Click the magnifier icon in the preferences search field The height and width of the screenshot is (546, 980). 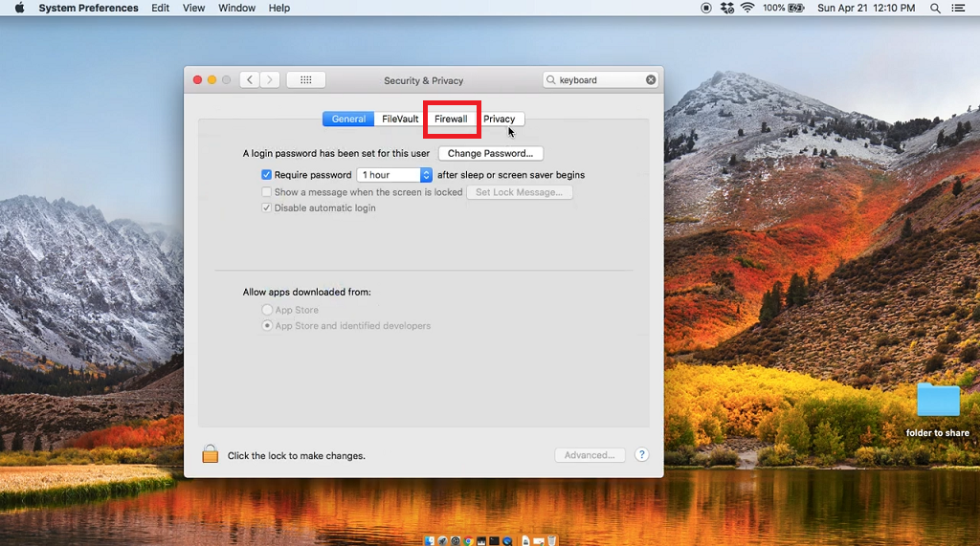[x=550, y=80]
